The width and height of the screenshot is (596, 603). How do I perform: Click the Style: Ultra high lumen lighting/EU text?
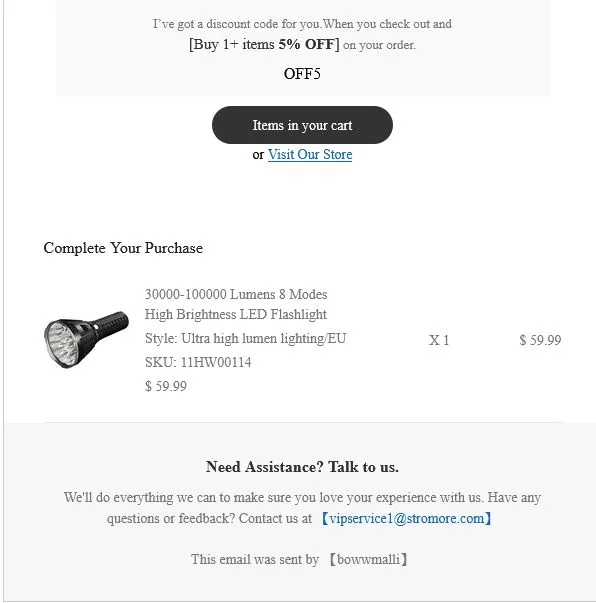click(x=246, y=338)
